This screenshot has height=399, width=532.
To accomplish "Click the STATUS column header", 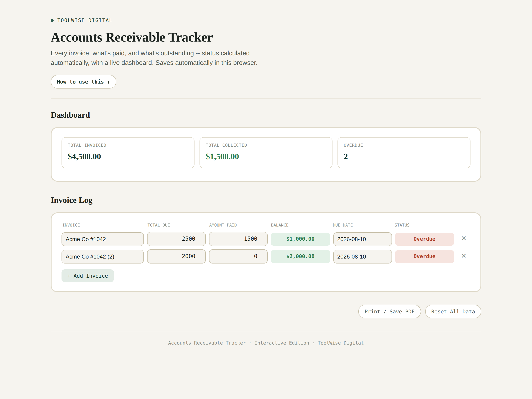I will coord(402,225).
